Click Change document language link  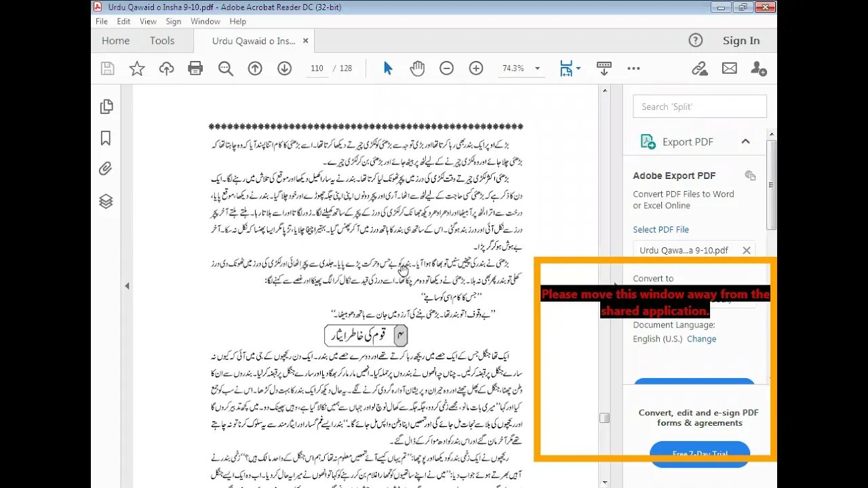(701, 339)
